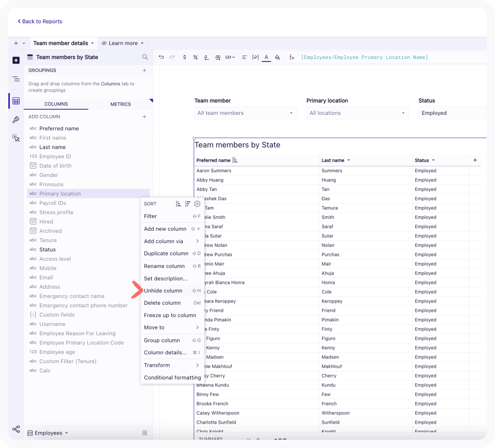Sort ascending in the context menu
Screen dimensions: 495x448
pos(178,204)
